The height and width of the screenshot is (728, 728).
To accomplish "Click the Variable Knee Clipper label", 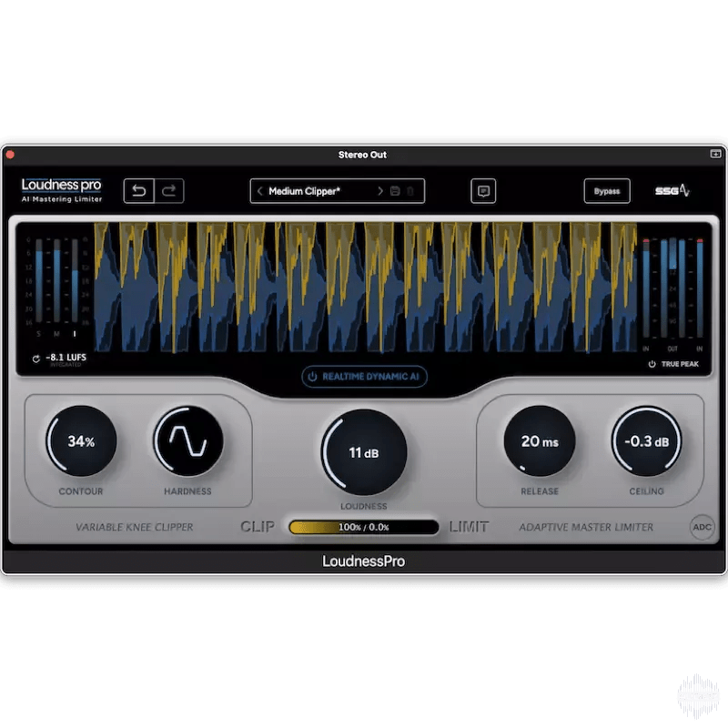I will click(x=134, y=528).
